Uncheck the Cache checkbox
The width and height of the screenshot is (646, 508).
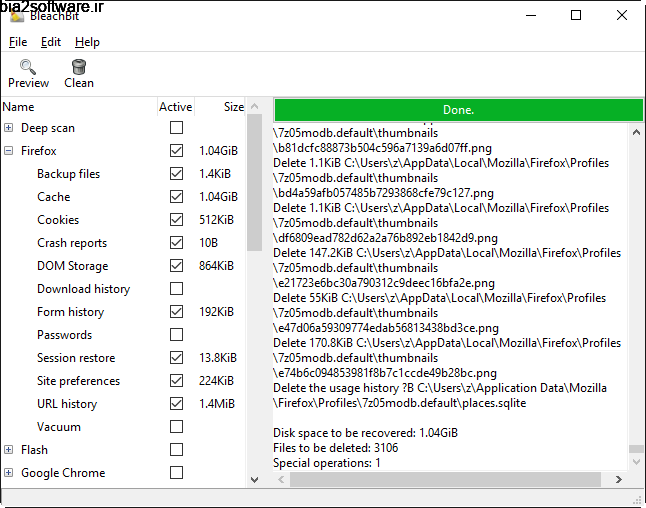coord(176,197)
